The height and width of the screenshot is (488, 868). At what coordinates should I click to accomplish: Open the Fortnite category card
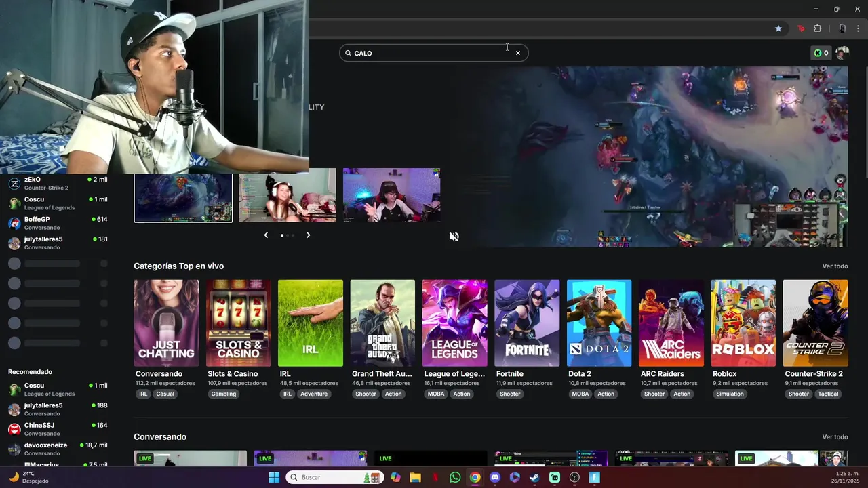click(527, 323)
